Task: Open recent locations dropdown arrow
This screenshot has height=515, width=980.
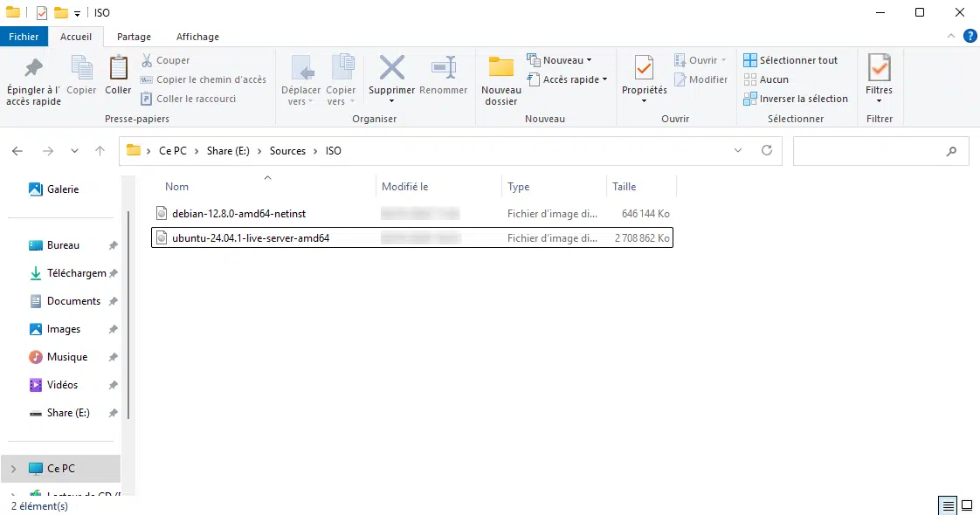Action: [74, 150]
